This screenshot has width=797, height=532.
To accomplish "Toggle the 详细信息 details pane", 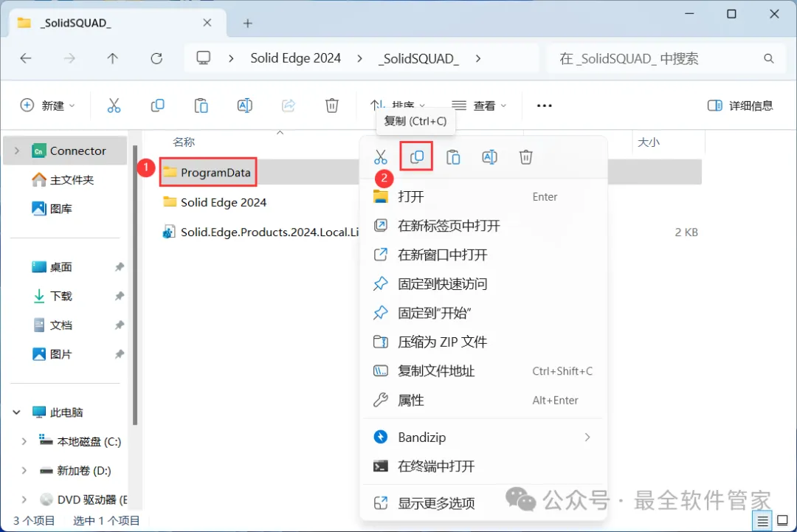I will [x=740, y=106].
